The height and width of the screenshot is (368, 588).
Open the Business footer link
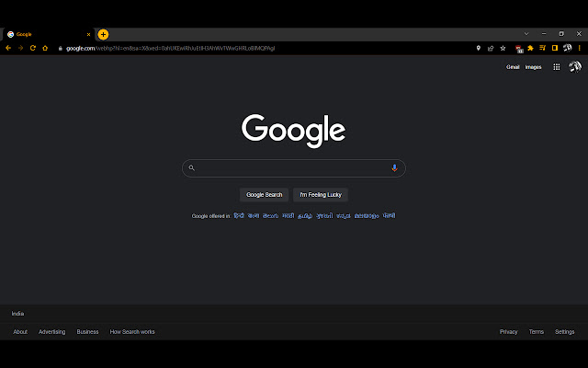tap(87, 332)
